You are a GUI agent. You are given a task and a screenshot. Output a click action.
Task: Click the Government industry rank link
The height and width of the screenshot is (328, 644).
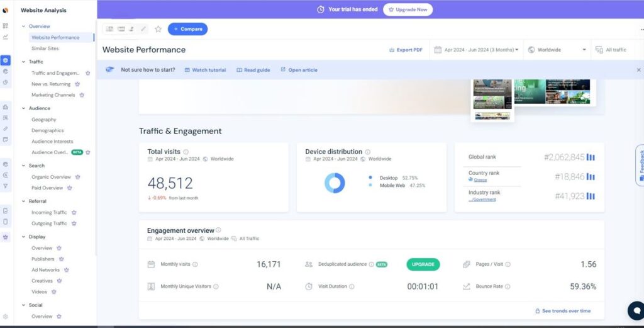(482, 200)
